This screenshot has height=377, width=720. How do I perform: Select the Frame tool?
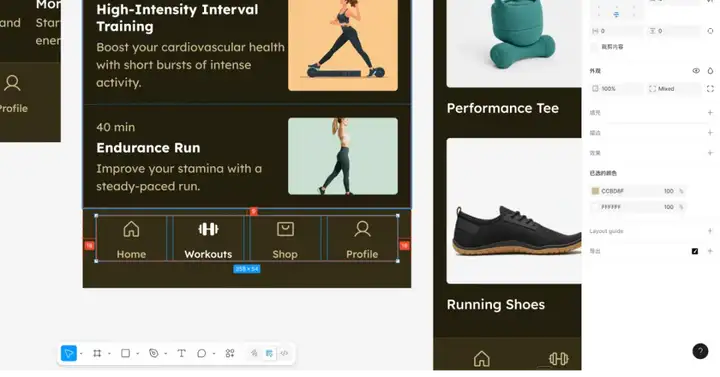97,353
